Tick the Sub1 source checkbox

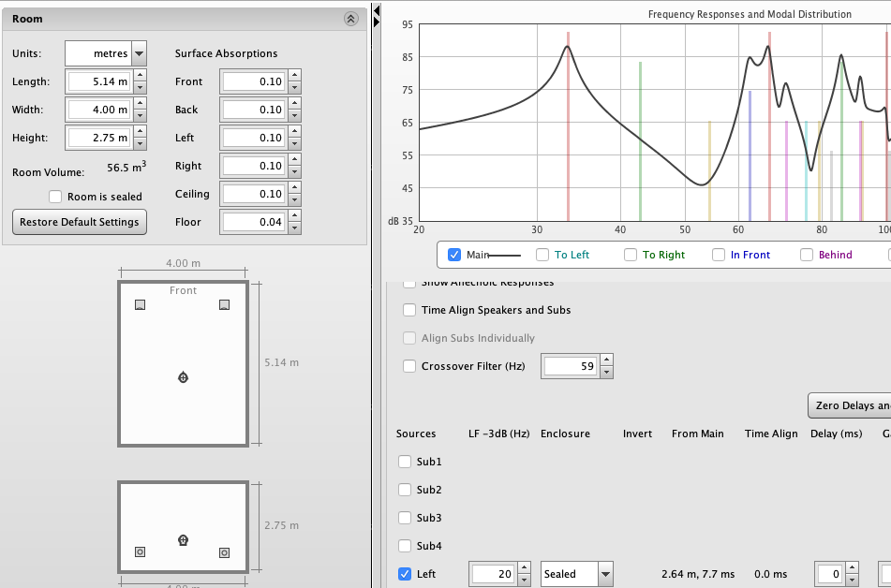pos(405,462)
